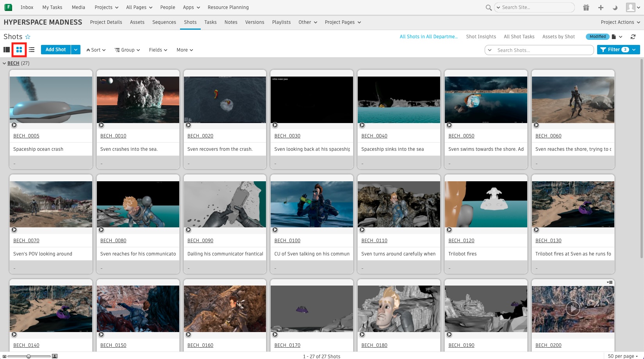Open the BECH_0100 shot link

coord(287,241)
